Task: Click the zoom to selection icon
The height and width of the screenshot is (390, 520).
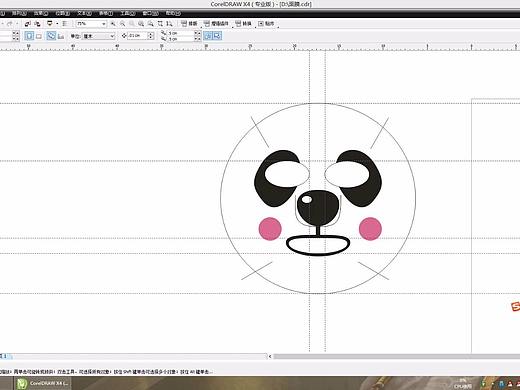Action: pyautogui.click(x=132, y=24)
